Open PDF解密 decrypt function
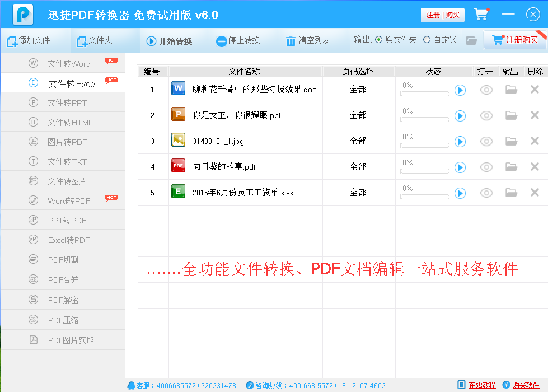Screen dimensions: 548x392 [63, 300]
